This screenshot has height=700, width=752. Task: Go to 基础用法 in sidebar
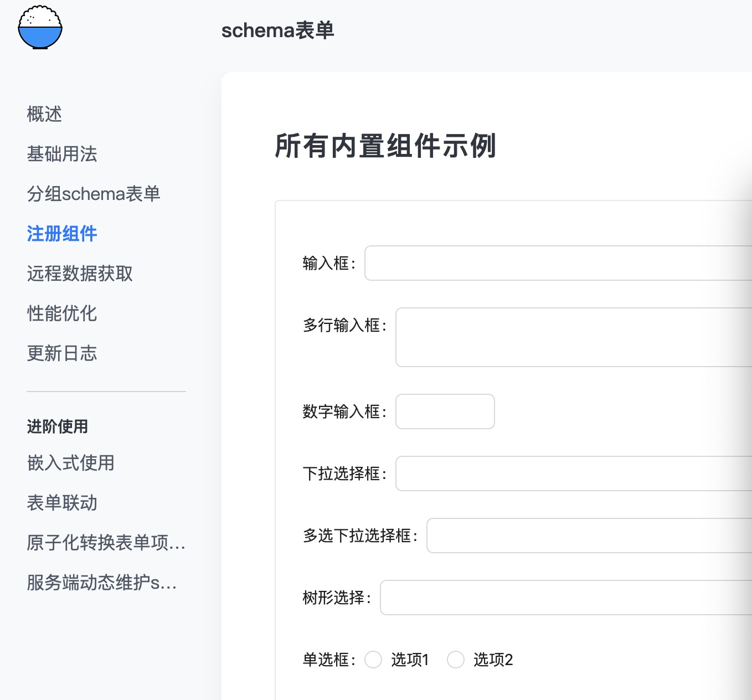[62, 154]
